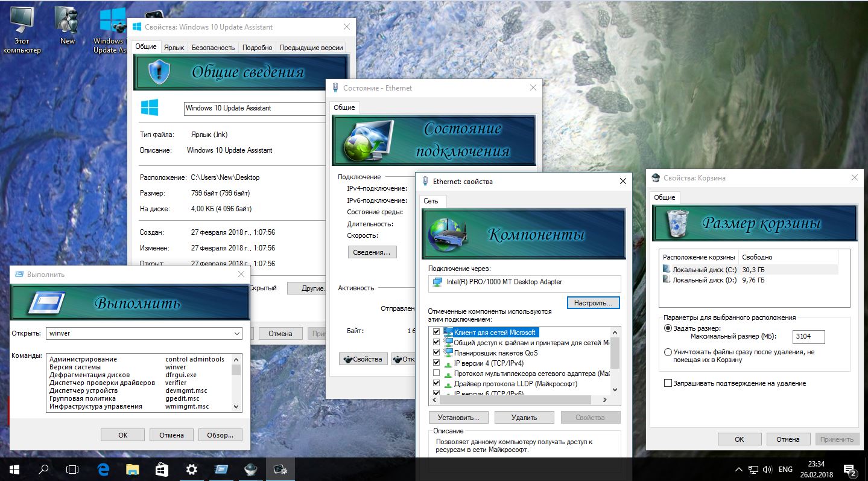Screen dimensions: 868x481
Task: Open the Microsoft Edge taskbar icon
Action: 103,469
